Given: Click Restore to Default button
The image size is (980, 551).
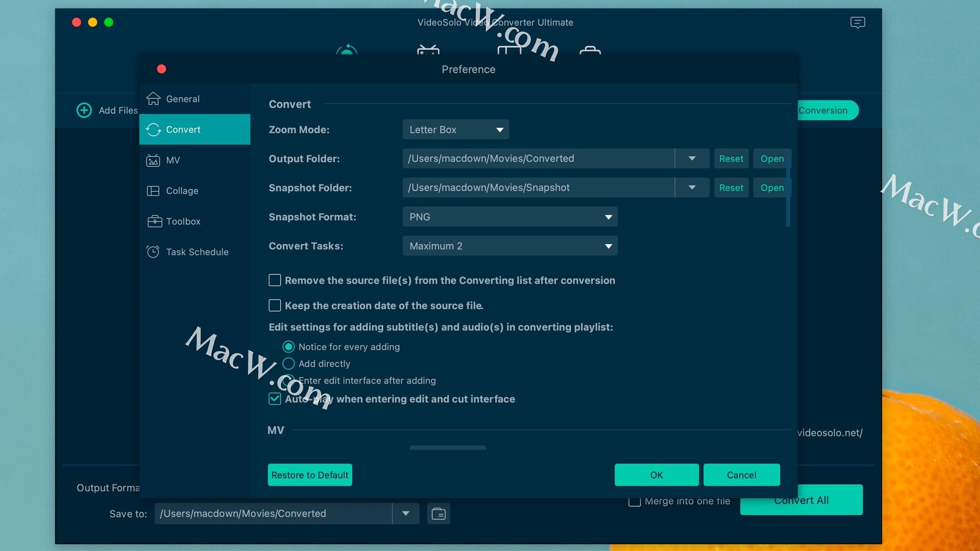Looking at the screenshot, I should click(310, 475).
